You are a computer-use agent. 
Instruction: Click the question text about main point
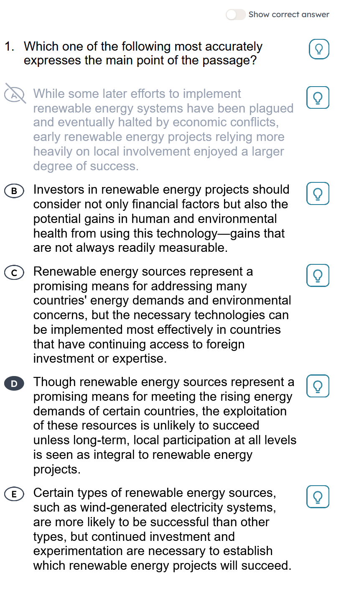pyautogui.click(x=143, y=53)
